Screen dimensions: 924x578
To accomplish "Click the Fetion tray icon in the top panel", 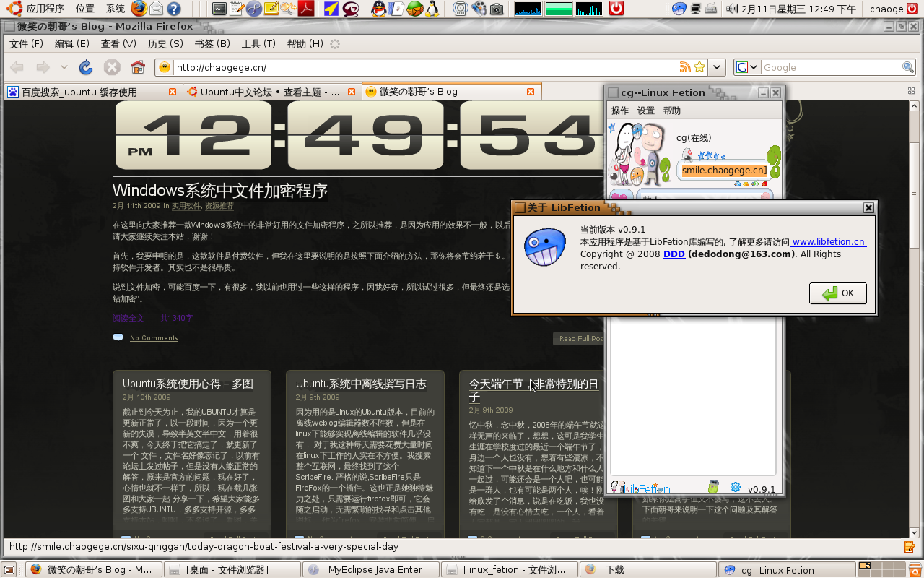I will 679,9.
